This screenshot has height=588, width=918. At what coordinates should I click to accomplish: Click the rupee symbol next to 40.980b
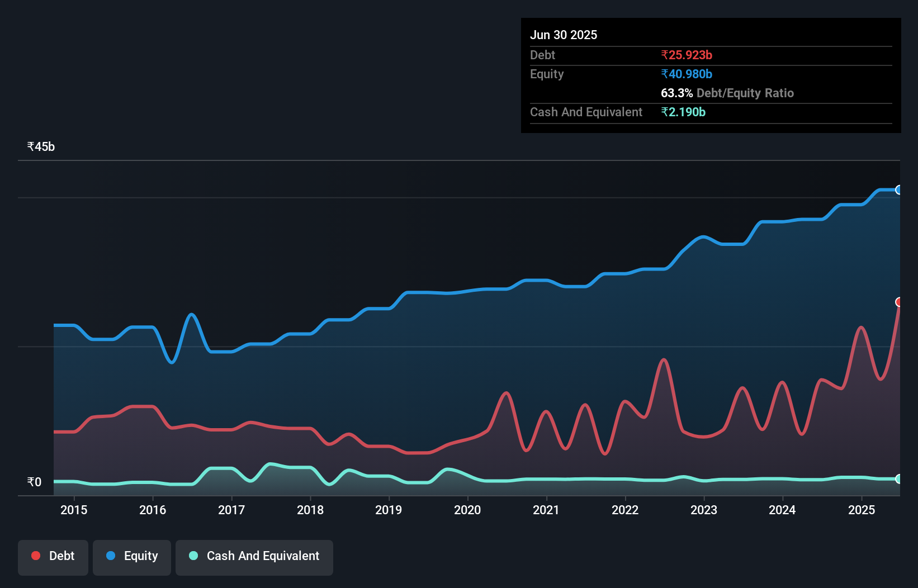point(665,74)
